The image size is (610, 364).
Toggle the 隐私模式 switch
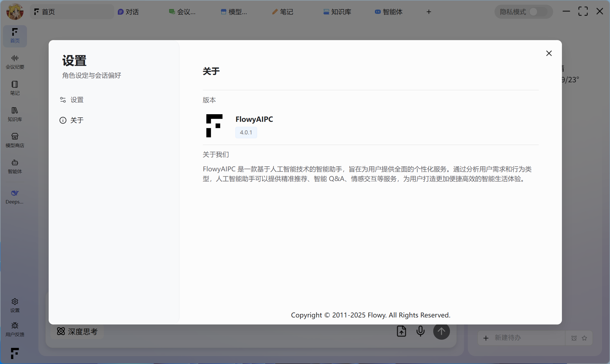538,12
